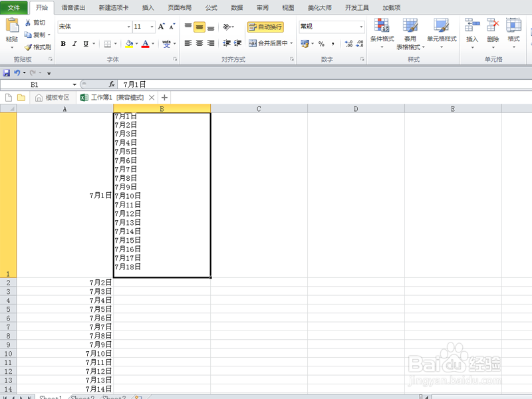Image resolution: width=532 pixels, height=399 pixels.
Task: Click the Save icon in quick access bar
Action: 7,72
